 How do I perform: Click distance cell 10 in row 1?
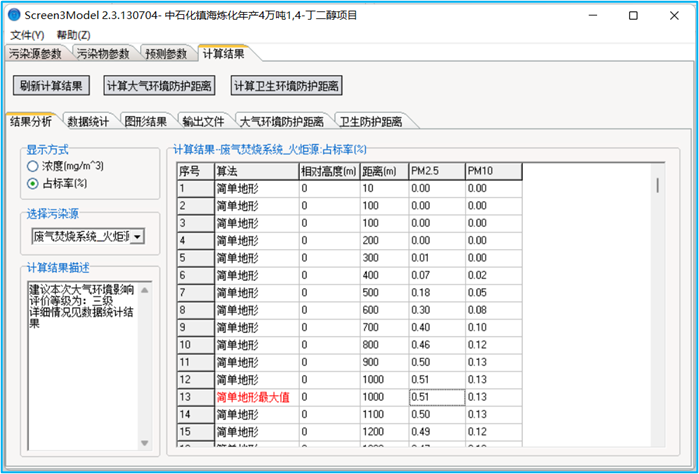[384, 189]
